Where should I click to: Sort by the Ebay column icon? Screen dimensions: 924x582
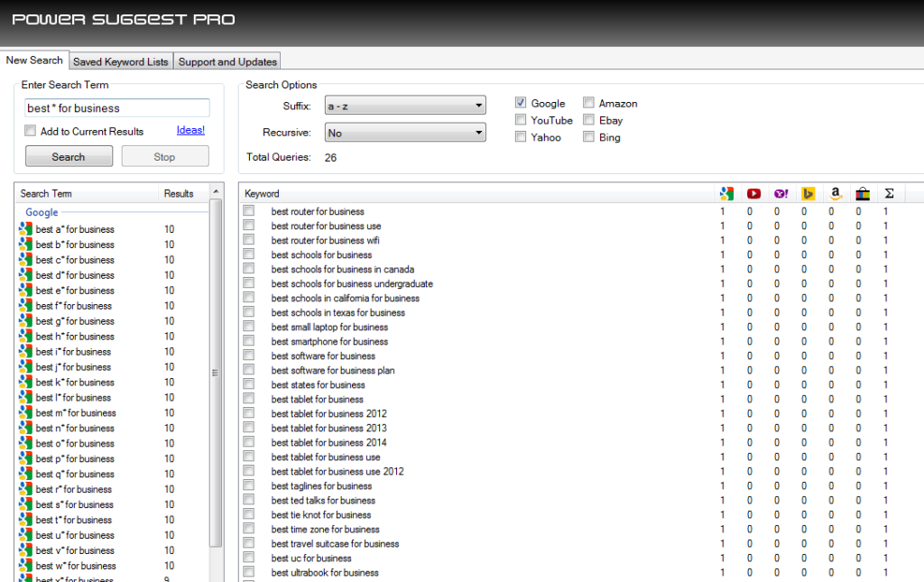863,193
